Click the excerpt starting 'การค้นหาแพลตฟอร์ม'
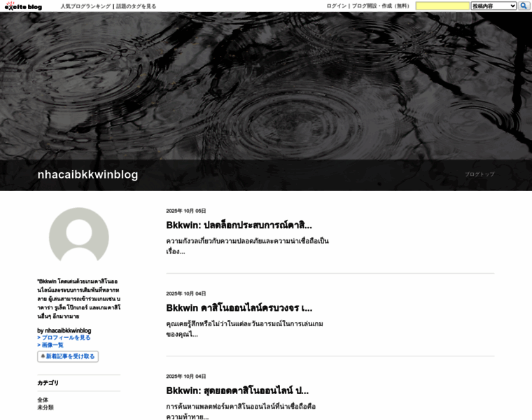Screen dimensions: 532x420 pos(241,411)
